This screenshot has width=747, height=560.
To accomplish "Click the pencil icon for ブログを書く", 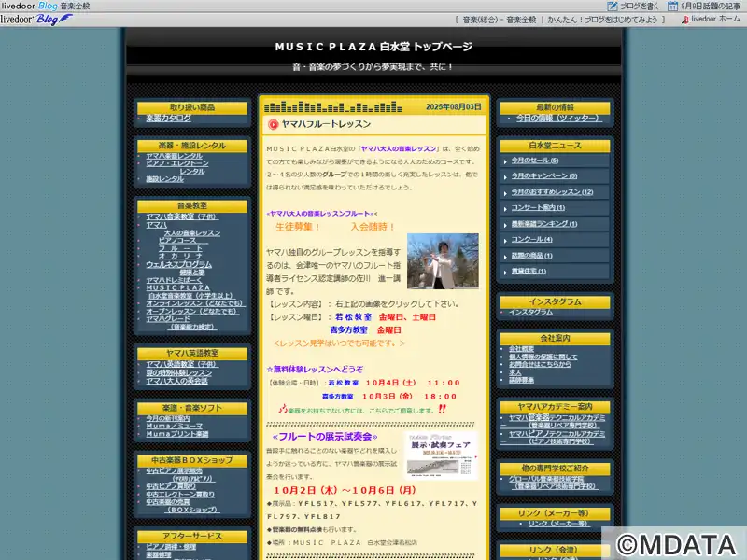I will [x=613, y=7].
